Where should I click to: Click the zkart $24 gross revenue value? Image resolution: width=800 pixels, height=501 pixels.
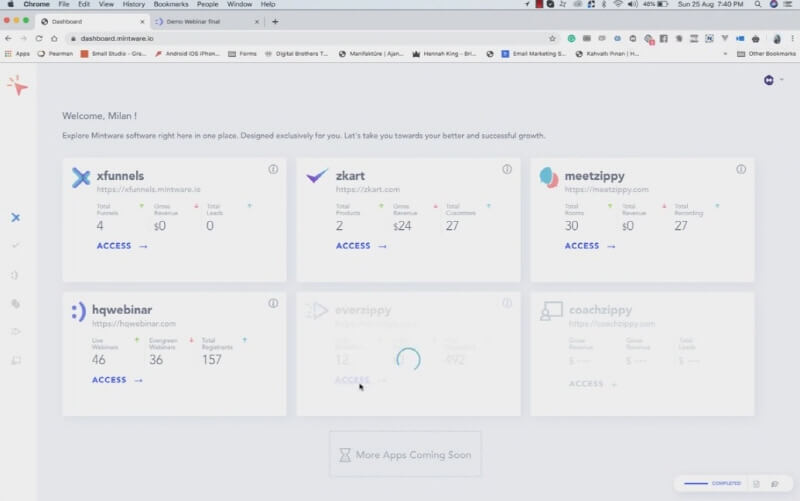pyautogui.click(x=403, y=226)
